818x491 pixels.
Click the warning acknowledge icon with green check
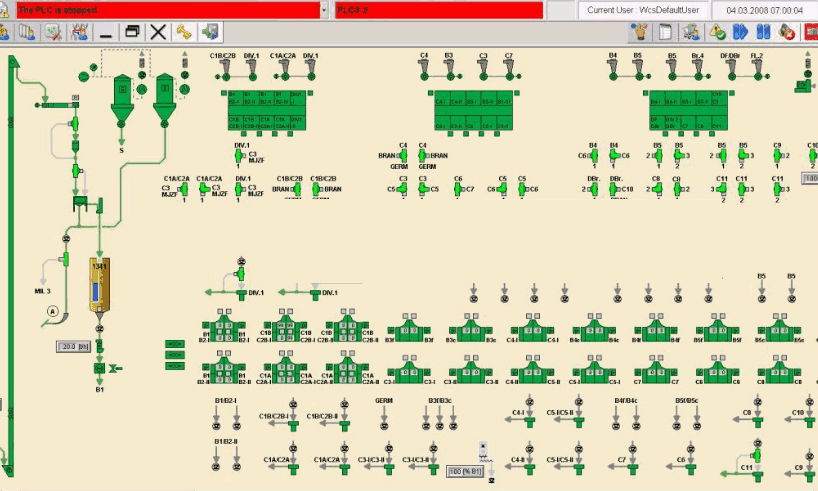coord(716,32)
